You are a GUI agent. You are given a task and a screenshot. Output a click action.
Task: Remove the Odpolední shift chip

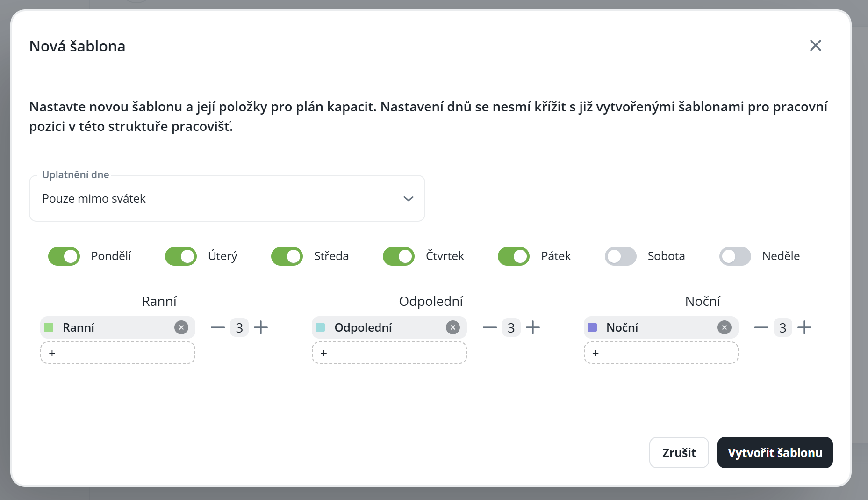click(x=452, y=327)
